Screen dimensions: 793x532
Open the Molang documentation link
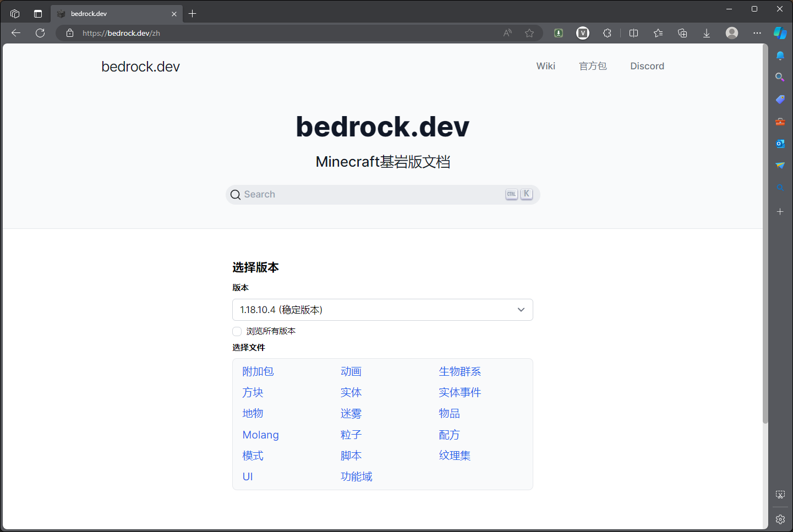(261, 435)
